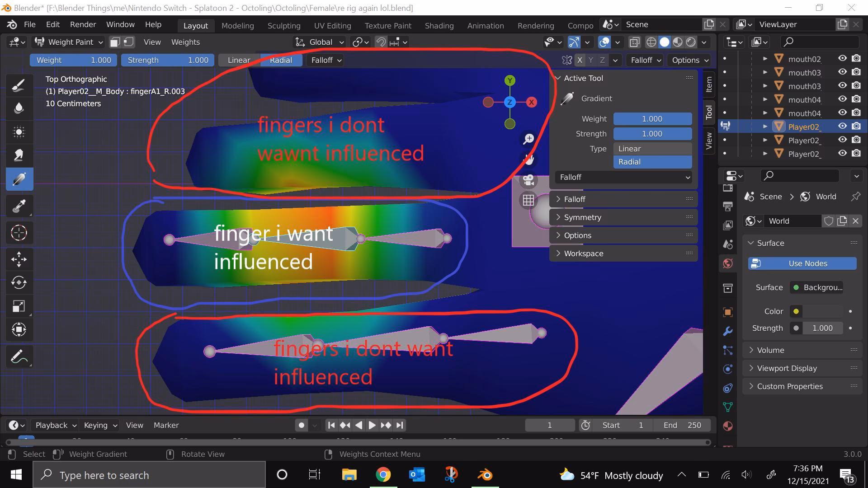
Task: Open the Object Data green triangle tab
Action: 728,407
